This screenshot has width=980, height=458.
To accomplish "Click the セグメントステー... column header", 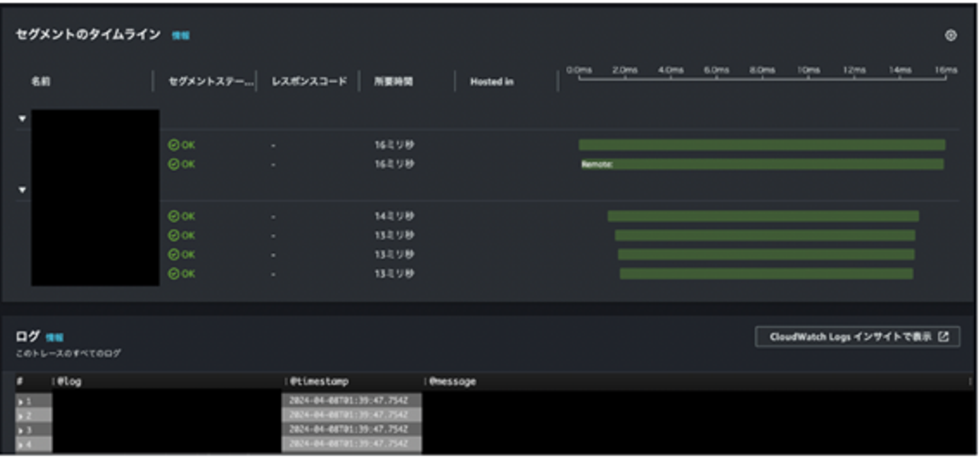I will tap(210, 81).
